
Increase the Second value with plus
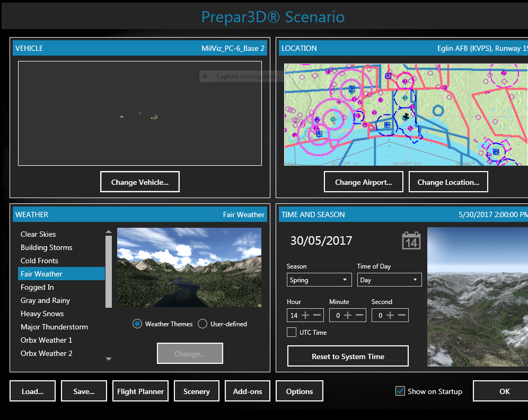pos(390,315)
